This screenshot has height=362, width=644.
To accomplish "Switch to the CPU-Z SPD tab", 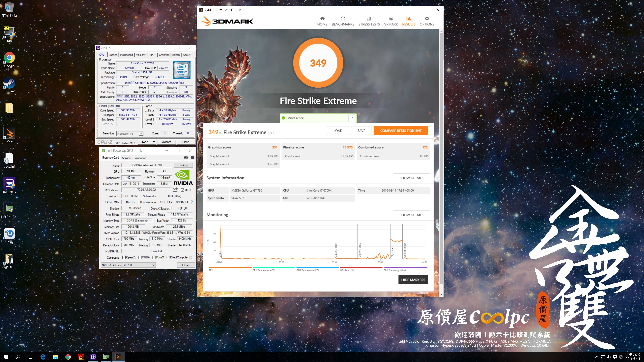I will pos(152,55).
